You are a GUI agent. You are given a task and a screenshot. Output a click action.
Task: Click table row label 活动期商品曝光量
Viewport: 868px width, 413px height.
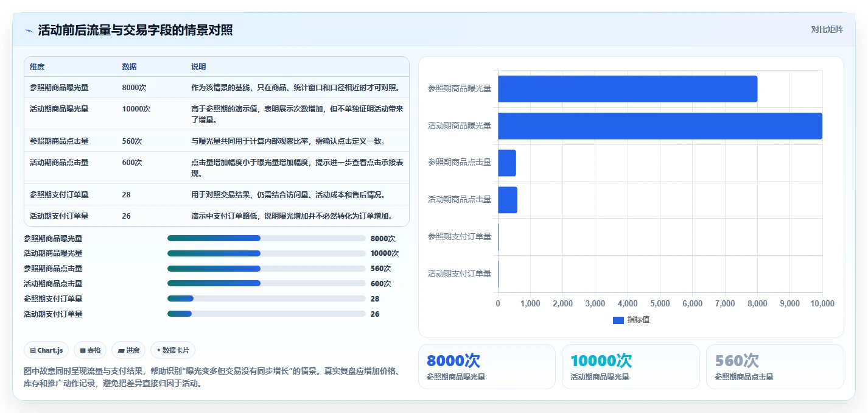[x=59, y=109]
